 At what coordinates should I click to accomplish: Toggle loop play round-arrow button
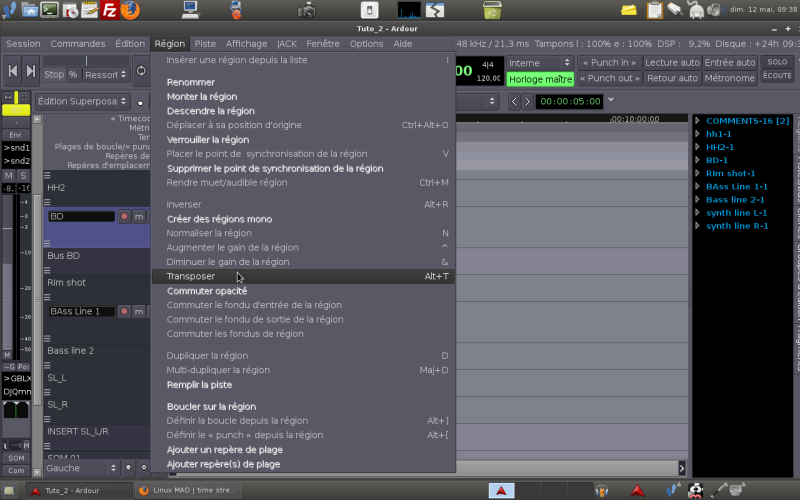[x=141, y=71]
